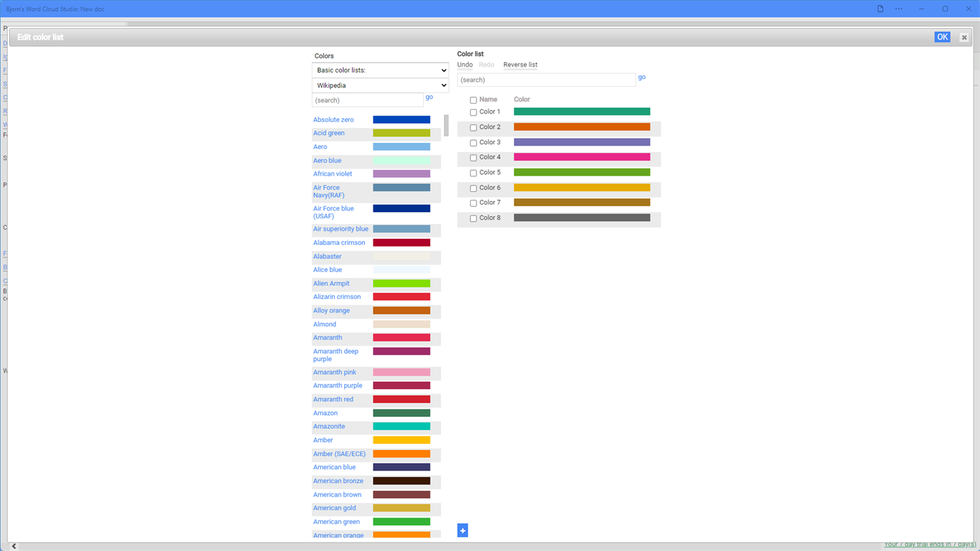Close the Edit color list dialog
The height and width of the screenshot is (551, 980).
pos(963,36)
